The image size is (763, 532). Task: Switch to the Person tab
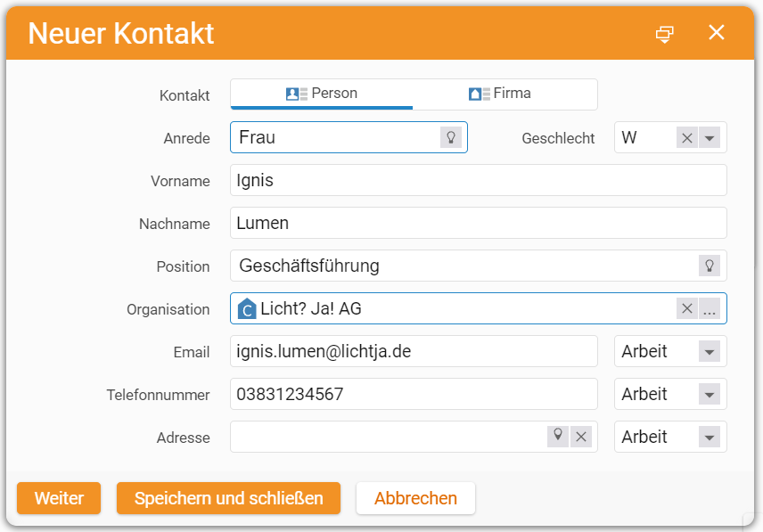pos(322,94)
